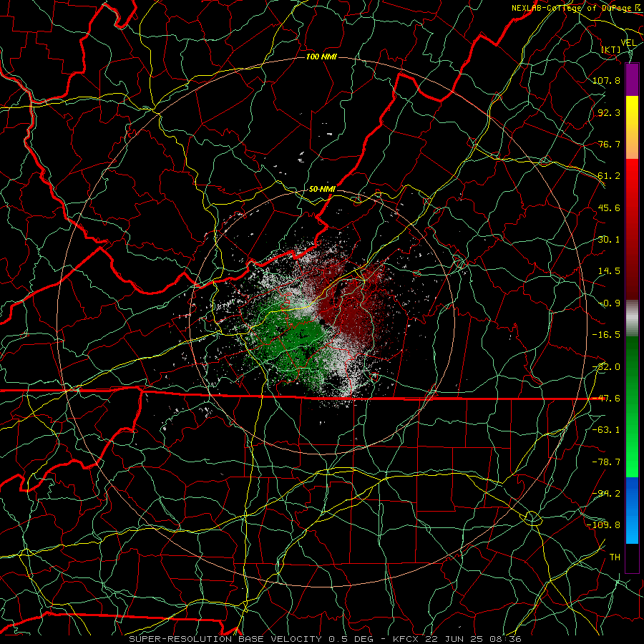Click the -0.9 velocity scale value
This screenshot has width=644, height=644.
tap(609, 303)
